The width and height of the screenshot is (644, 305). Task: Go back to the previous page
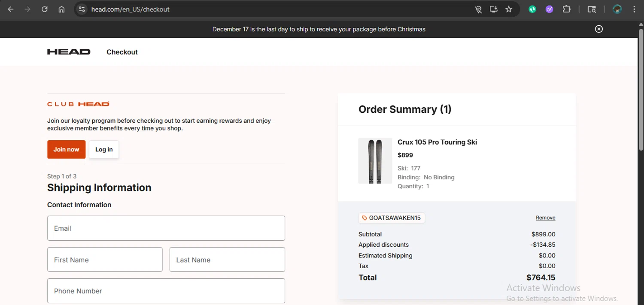click(x=11, y=9)
